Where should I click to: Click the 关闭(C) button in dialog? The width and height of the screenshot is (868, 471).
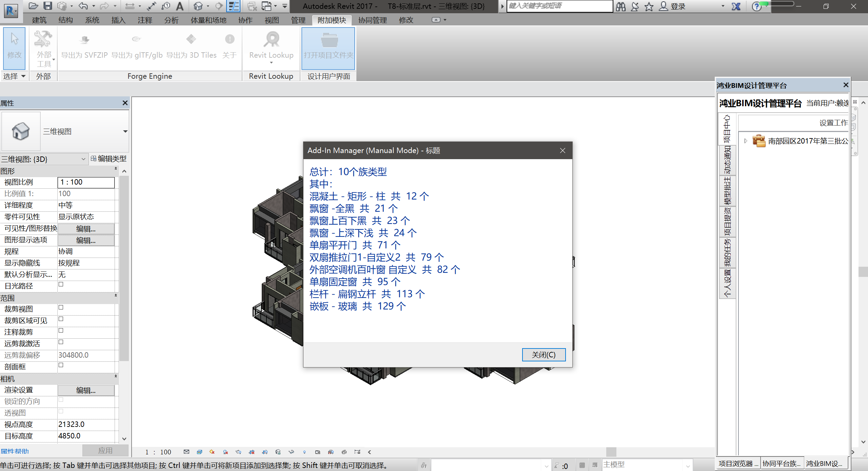pos(544,355)
